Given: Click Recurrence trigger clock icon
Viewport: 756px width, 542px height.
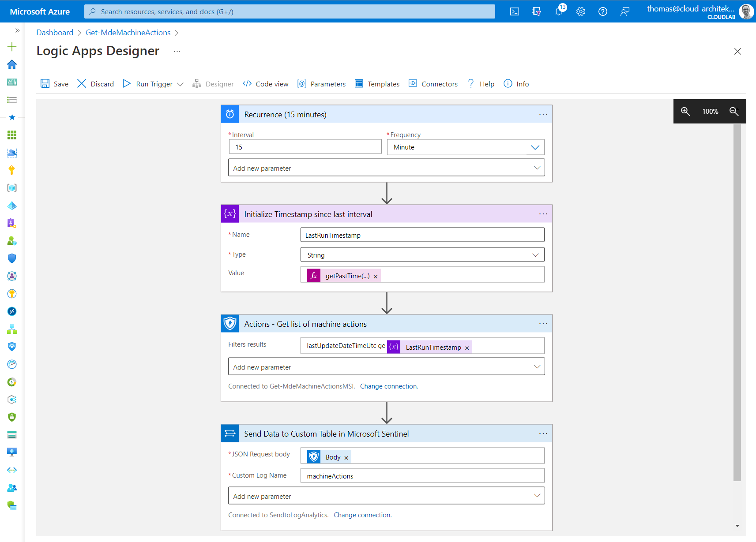Looking at the screenshot, I should click(230, 114).
